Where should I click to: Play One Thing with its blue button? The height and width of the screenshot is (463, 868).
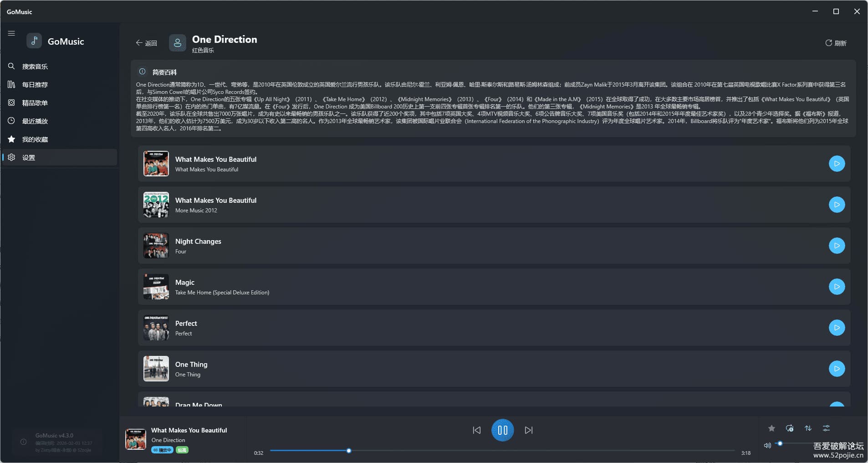[x=837, y=369]
